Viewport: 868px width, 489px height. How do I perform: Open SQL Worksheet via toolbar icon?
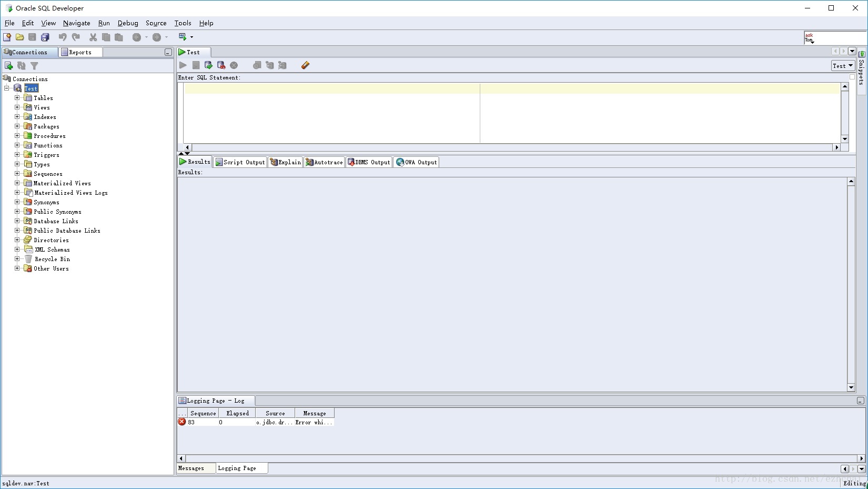[183, 37]
